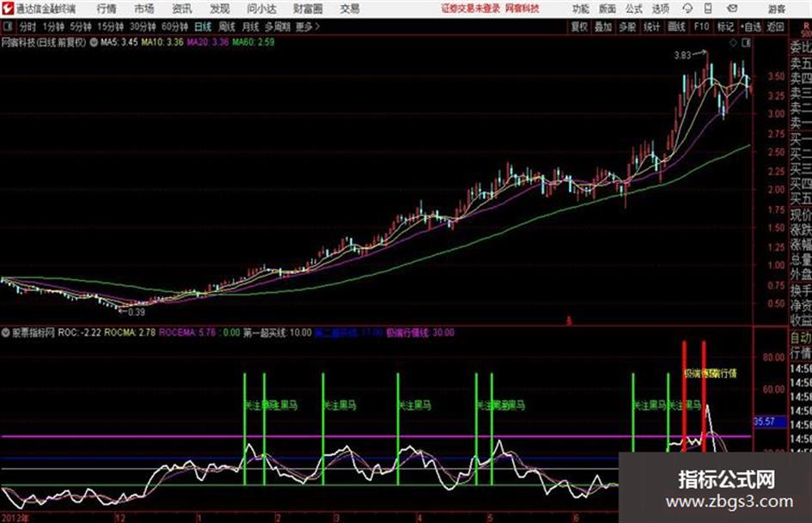The width and height of the screenshot is (812, 523).
Task: Click the headset customer service icon
Action: click(687, 9)
